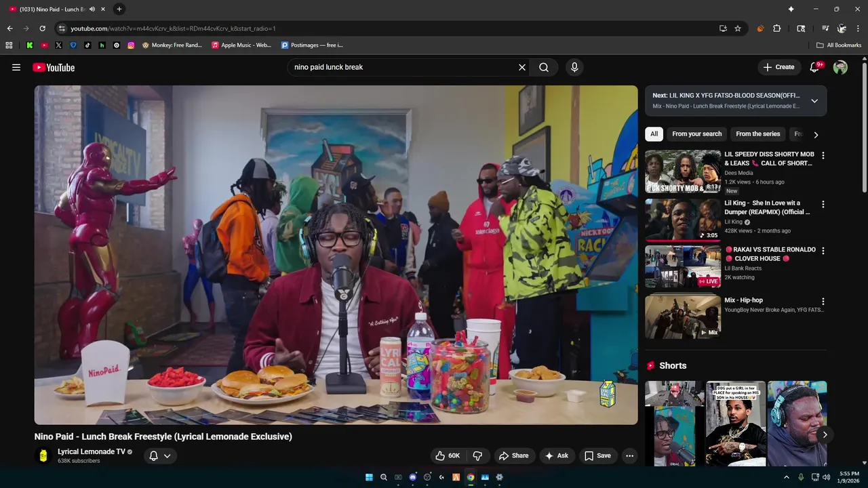
Task: Open the middle Shorts thumbnail
Action: 736,424
